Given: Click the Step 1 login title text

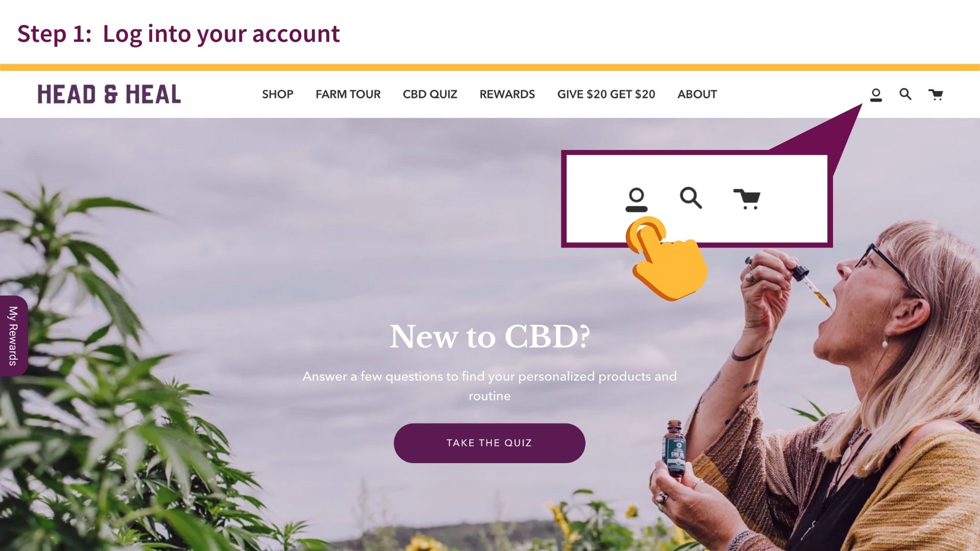Looking at the screenshot, I should 178,34.
